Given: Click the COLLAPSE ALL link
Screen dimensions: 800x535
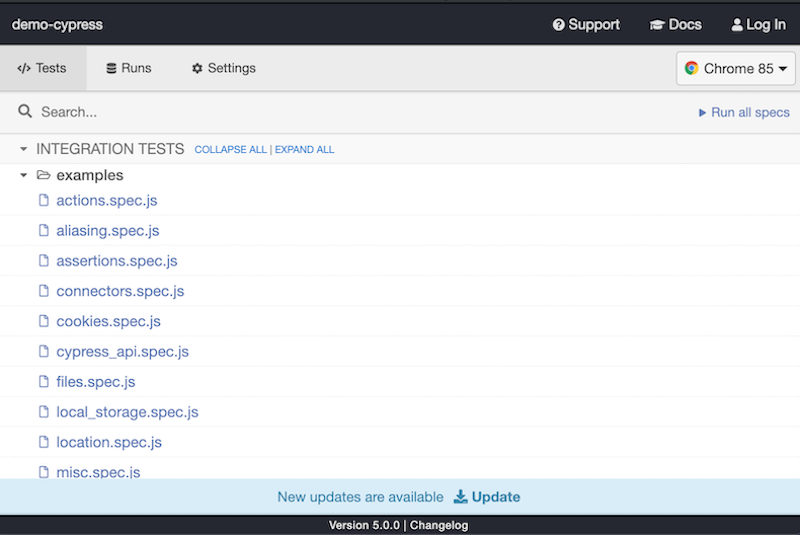Looking at the screenshot, I should [x=230, y=150].
